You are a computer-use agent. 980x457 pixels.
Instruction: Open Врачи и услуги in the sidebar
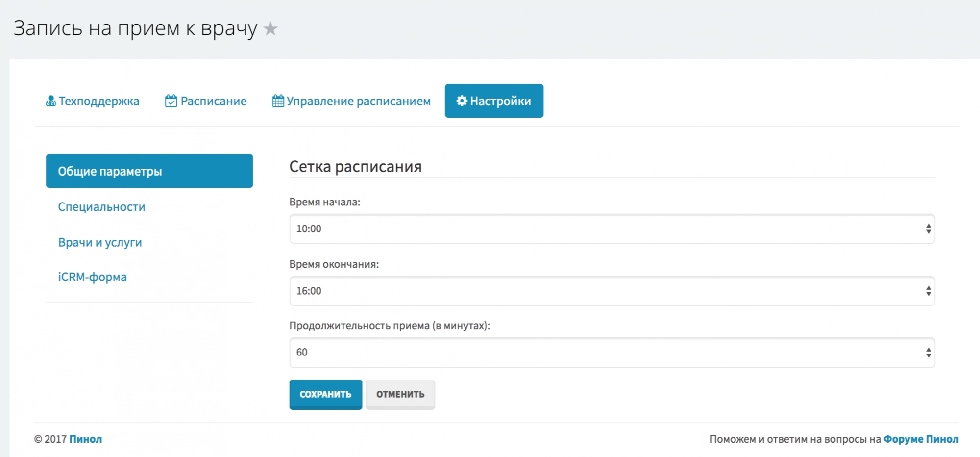pyautogui.click(x=100, y=243)
